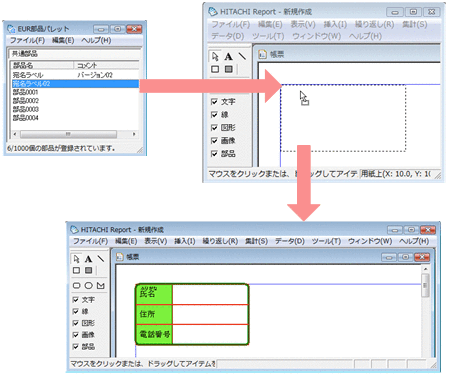Click upper HITACHI Report title bar app icon

pos(213,12)
